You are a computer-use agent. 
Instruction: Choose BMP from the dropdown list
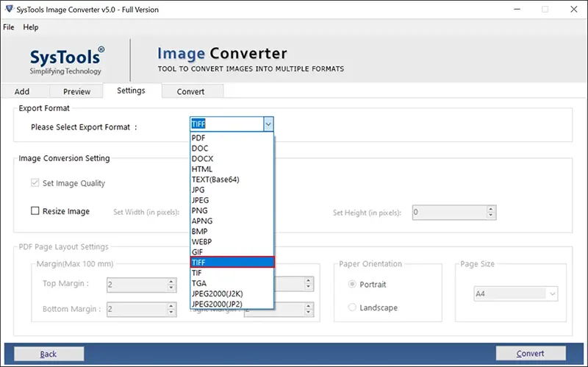(x=232, y=231)
